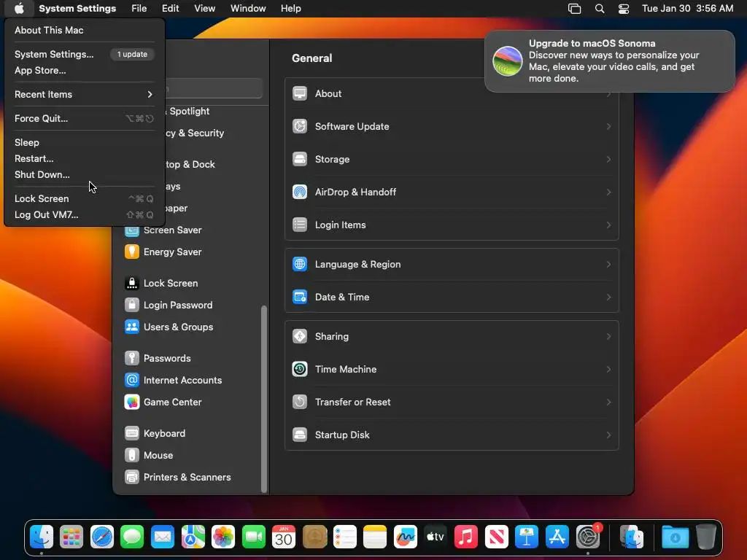Click the Software Update gear icon
The image size is (747, 560).
point(300,126)
